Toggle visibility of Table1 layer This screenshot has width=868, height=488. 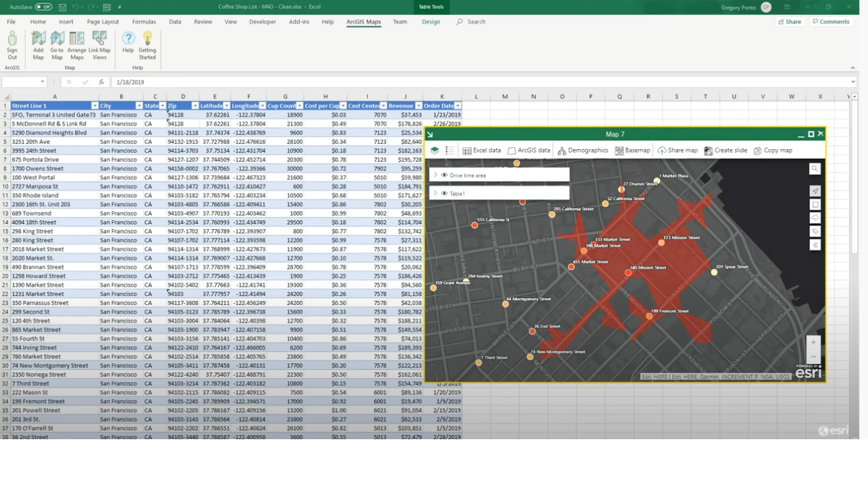pos(444,194)
